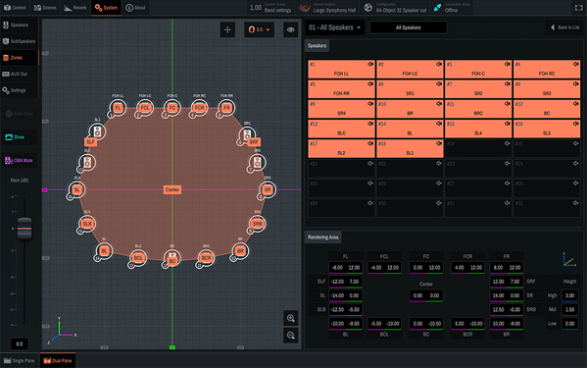This screenshot has width=588, height=368.
Task: Click the SLF corner marker on the map
Action: click(x=90, y=142)
